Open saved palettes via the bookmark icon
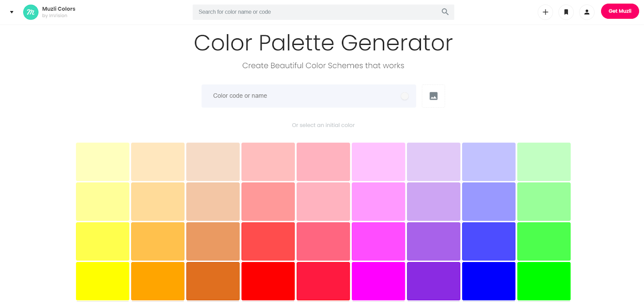The width and height of the screenshot is (644, 302). pos(566,12)
